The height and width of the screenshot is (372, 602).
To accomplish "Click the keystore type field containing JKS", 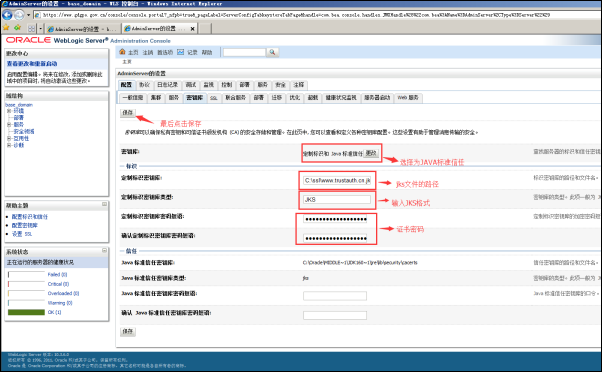I will coord(337,200).
